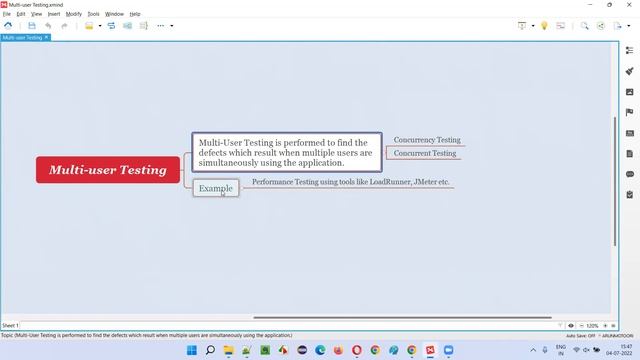The width and height of the screenshot is (640, 360).
Task: Select the Multi-User Testing definition topic
Action: [x=287, y=152]
